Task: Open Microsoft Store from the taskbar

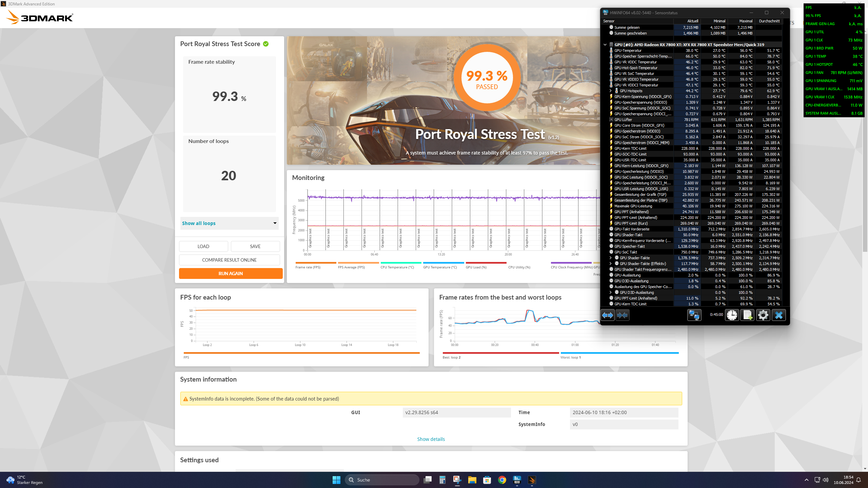Action: (487, 480)
